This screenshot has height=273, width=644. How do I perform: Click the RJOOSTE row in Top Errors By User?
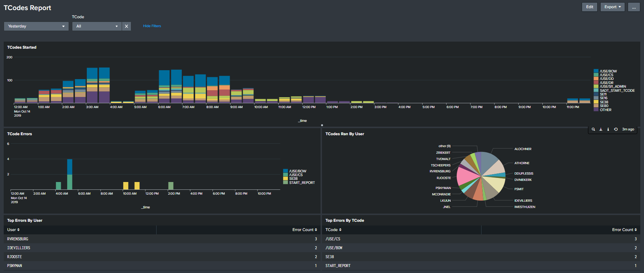pos(162,257)
